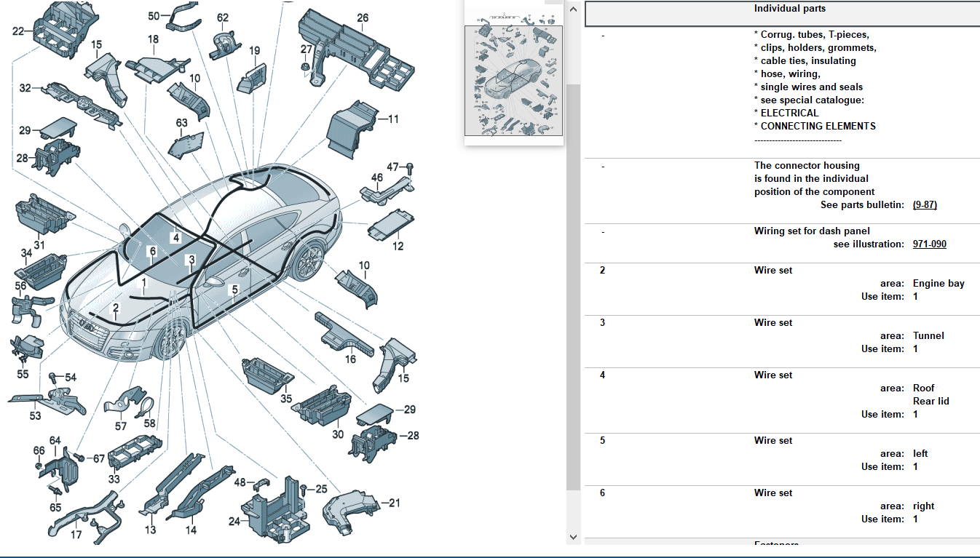
Task: Click callout number 55 in the diagram
Action: click(23, 374)
